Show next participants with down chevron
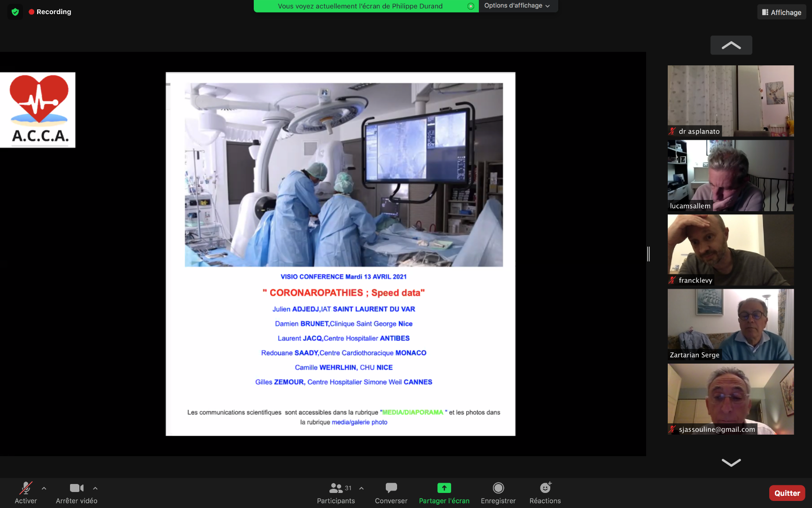Image resolution: width=812 pixels, height=508 pixels. pos(731,462)
